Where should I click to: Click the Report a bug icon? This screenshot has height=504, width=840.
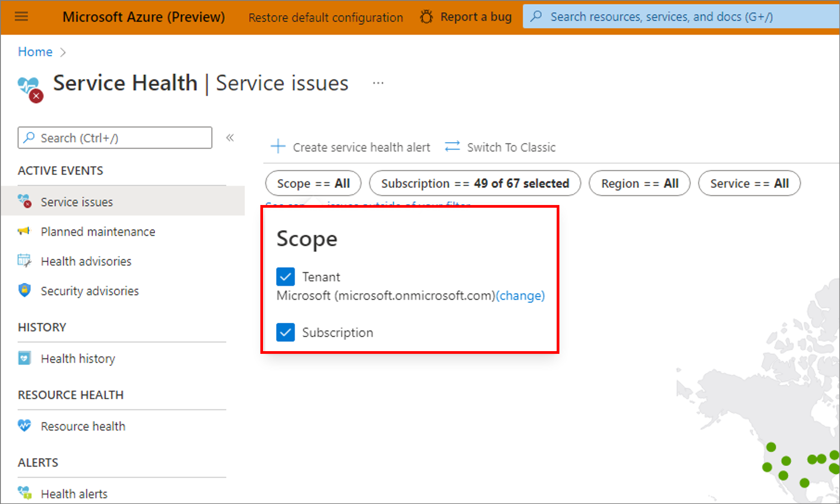pos(426,17)
